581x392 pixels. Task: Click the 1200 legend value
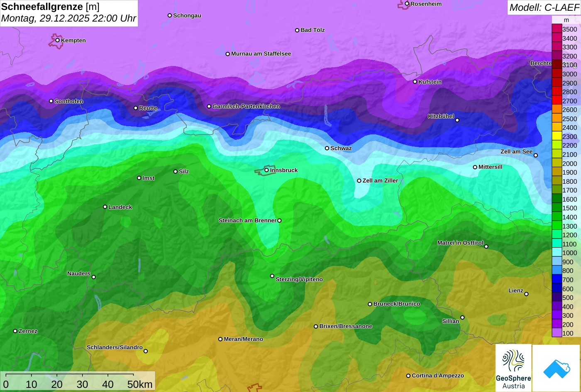coord(569,235)
